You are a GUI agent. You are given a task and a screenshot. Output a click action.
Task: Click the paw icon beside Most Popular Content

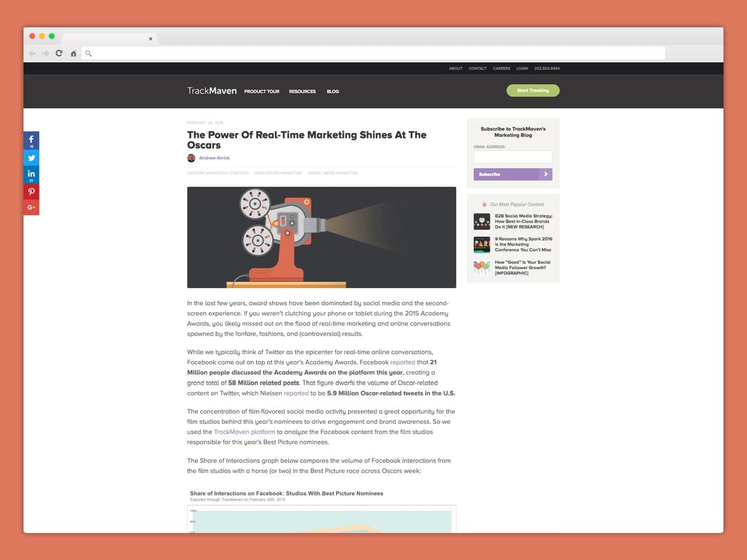point(485,205)
